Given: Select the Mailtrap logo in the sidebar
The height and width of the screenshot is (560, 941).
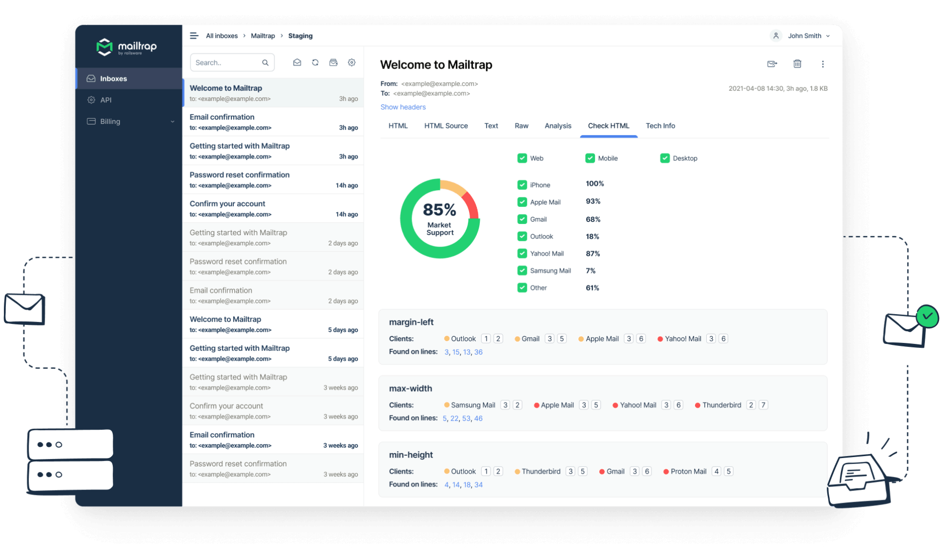Looking at the screenshot, I should 126,47.
